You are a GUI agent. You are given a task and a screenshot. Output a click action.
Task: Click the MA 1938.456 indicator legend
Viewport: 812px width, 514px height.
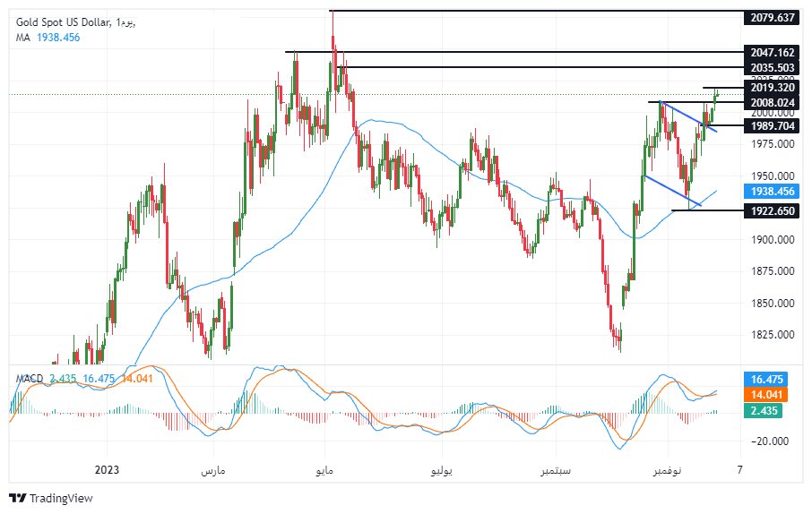(x=48, y=38)
